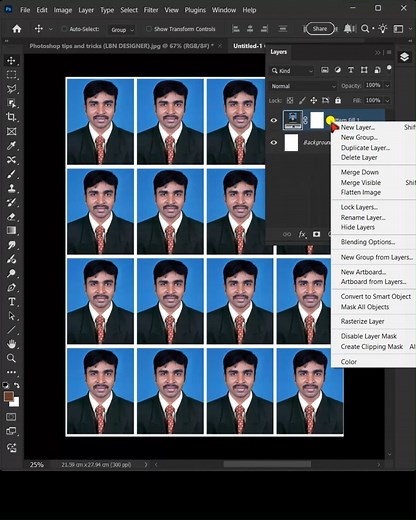Viewport: 416px width, 520px height.
Task: Toggle lock transparent pixels
Action: point(290,100)
